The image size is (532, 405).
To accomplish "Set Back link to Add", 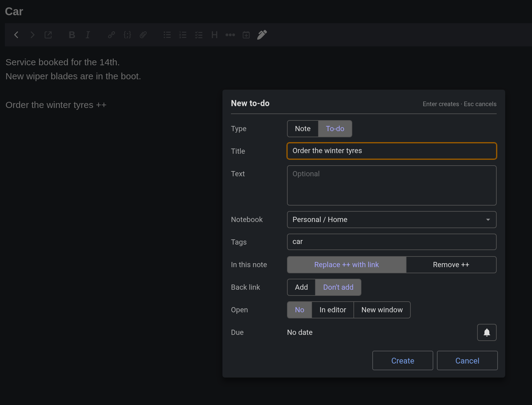I will (301, 287).
